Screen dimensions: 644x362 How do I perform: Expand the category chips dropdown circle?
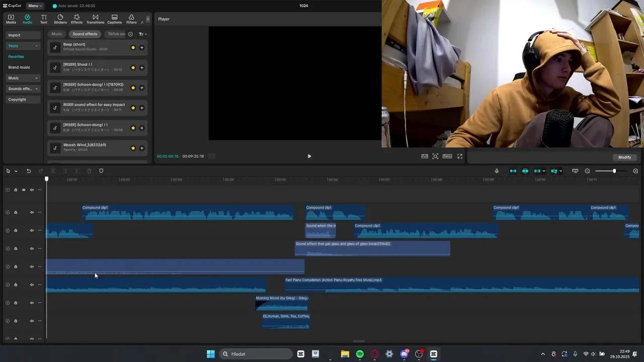pos(130,34)
